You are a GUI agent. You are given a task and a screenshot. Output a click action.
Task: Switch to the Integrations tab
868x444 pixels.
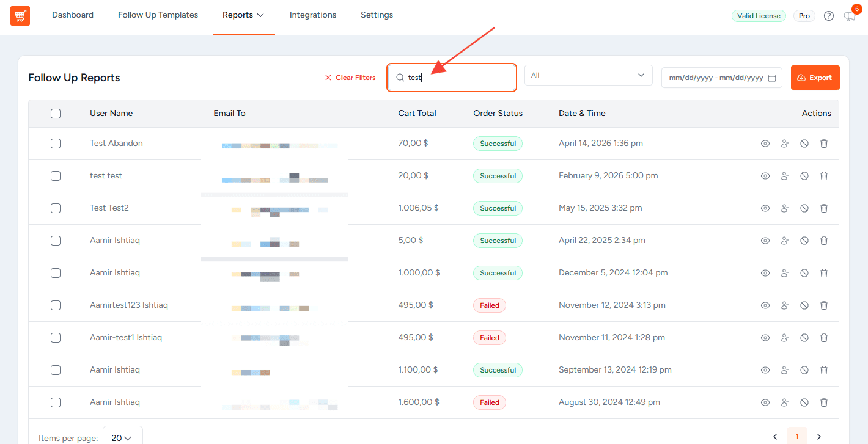pyautogui.click(x=313, y=15)
